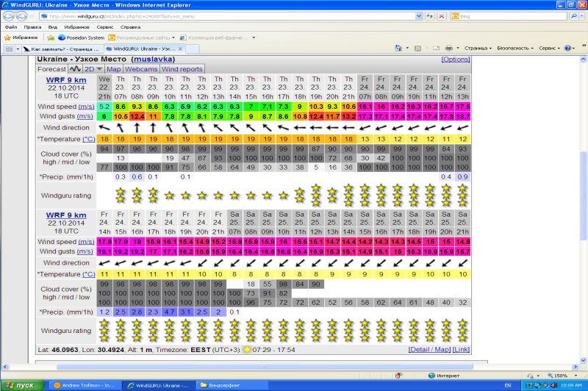The width and height of the screenshot is (588, 391).
Task: Click the graph wave icon beside Forecast
Action: 75,69
